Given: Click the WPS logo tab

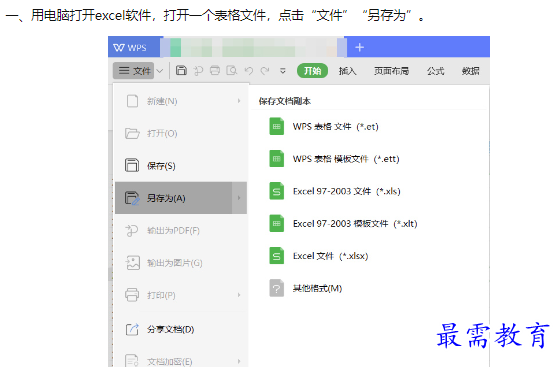Looking at the screenshot, I should tap(134, 47).
